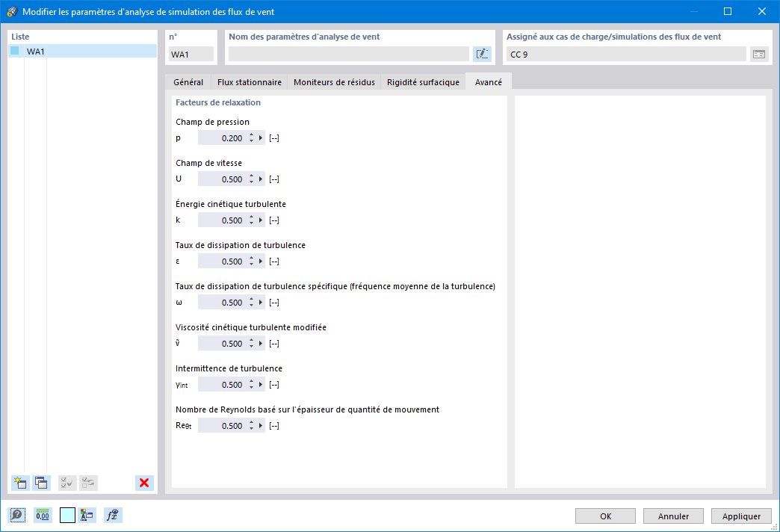Click the WA1 list item color square
The width and height of the screenshot is (780, 532).
15,51
